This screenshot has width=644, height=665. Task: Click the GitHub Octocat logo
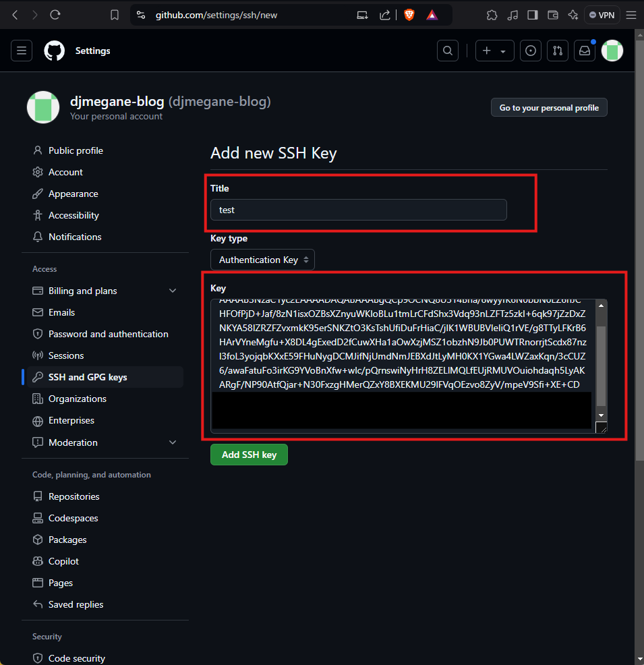pos(54,51)
